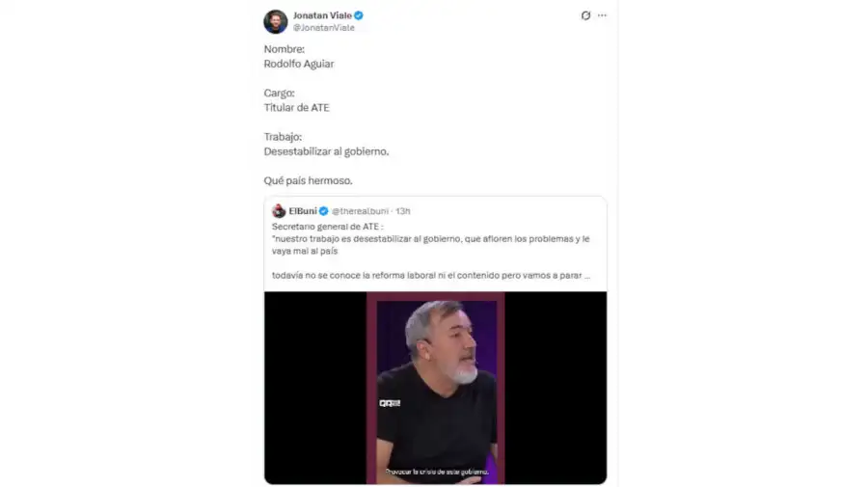The width and height of the screenshot is (868, 487).
Task: Click "Desestabilizar al gobierno." tweet line
Action: 326,151
